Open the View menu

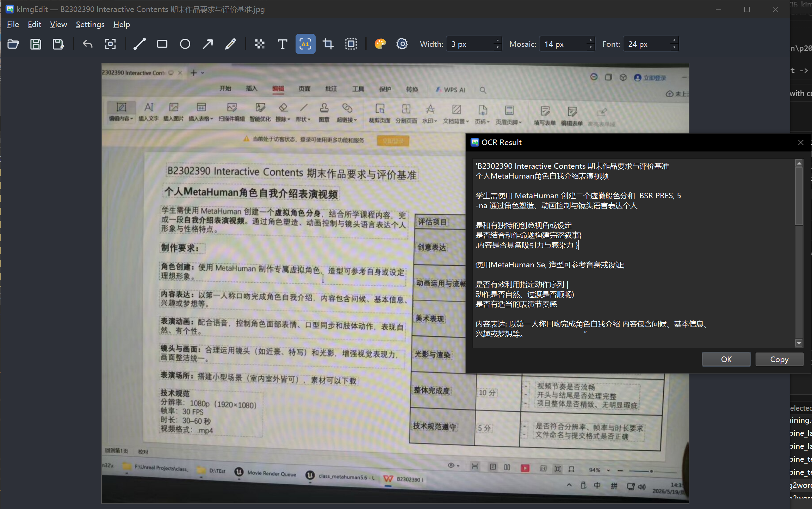click(x=58, y=24)
